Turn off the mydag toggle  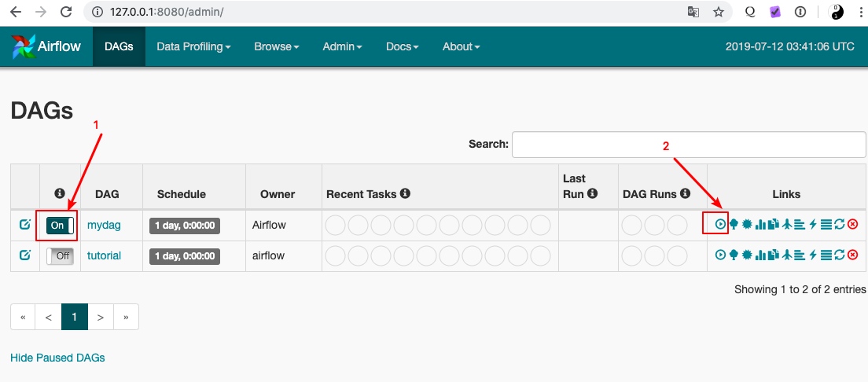tap(60, 225)
